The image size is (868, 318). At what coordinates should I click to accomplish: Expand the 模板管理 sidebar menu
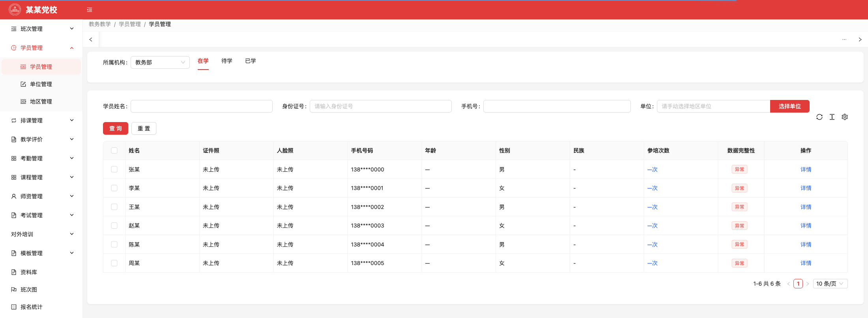coord(41,253)
